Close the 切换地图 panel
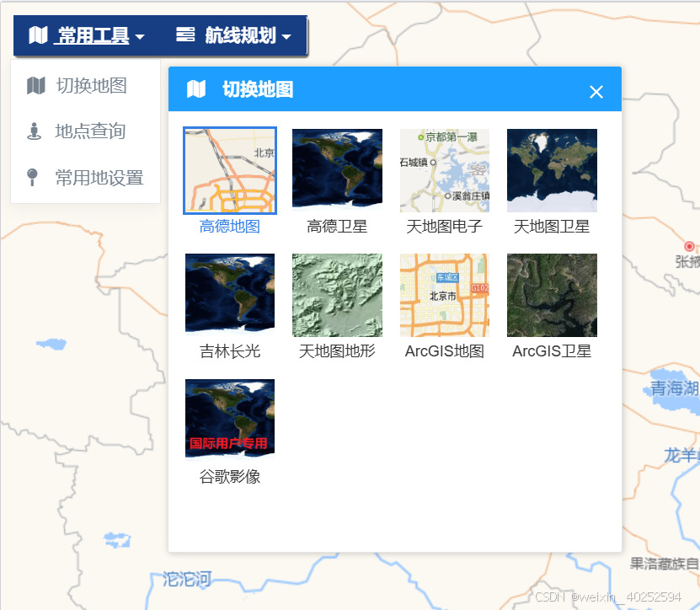Screen dimensions: 700x610 [596, 92]
